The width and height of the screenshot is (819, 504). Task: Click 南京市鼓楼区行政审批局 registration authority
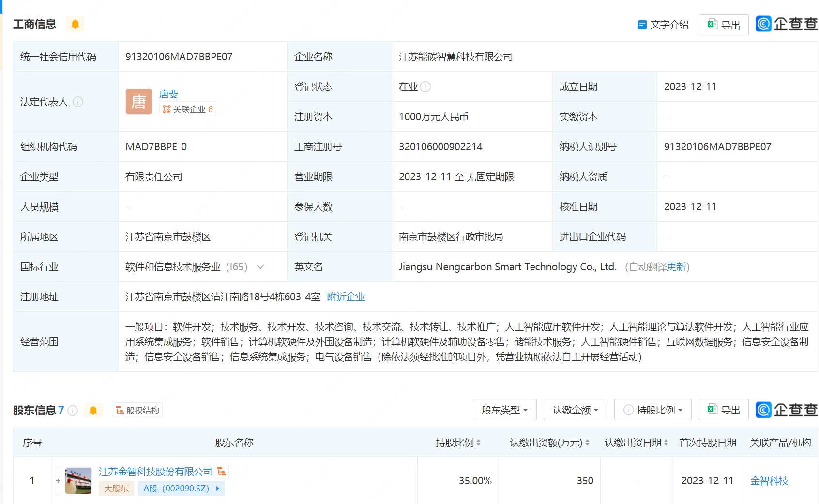(x=451, y=237)
